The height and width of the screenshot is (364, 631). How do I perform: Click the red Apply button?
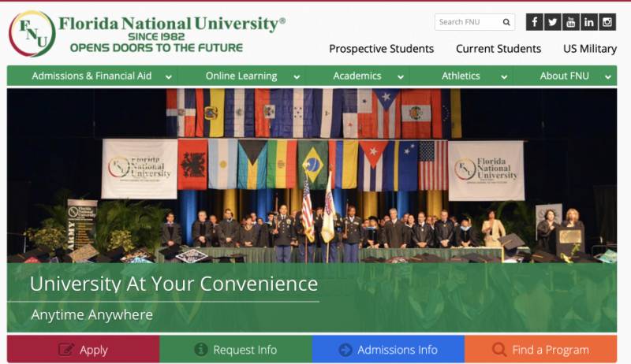pos(84,349)
